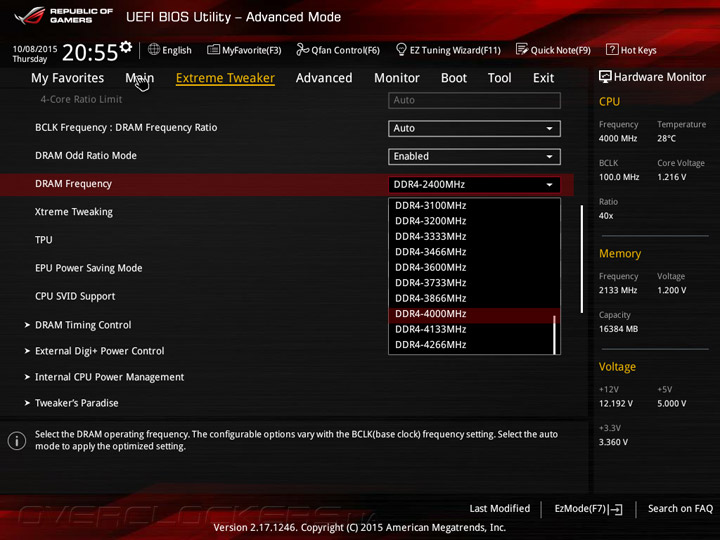Screen dimensions: 720x540
Task: Select Extreme Tweaker tab
Action: [225, 78]
